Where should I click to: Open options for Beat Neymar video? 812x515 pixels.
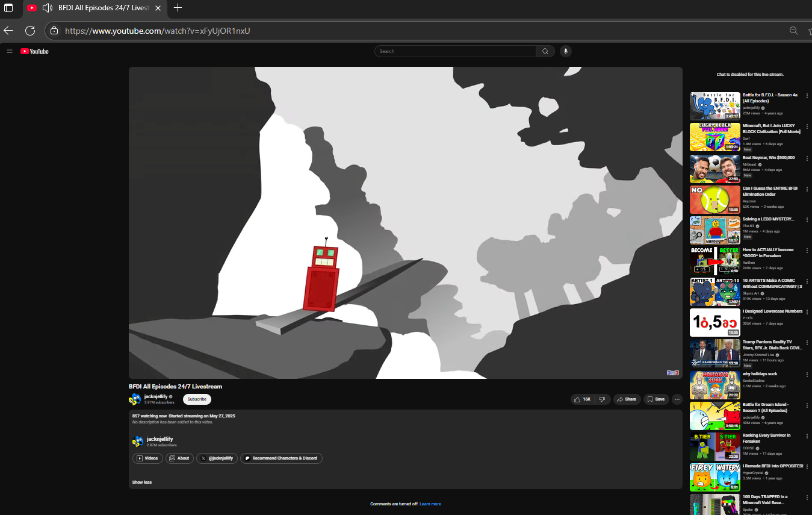point(807,158)
